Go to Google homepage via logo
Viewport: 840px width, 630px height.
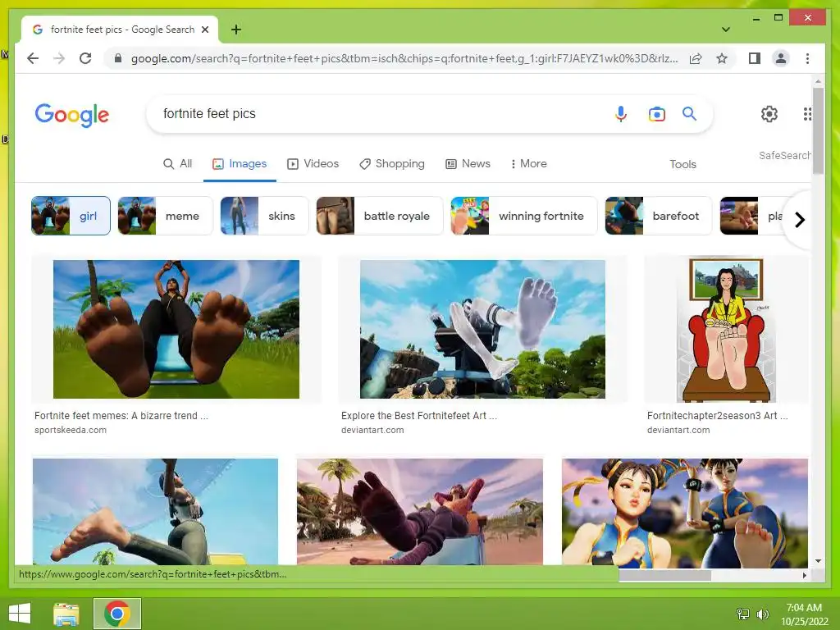[72, 115]
